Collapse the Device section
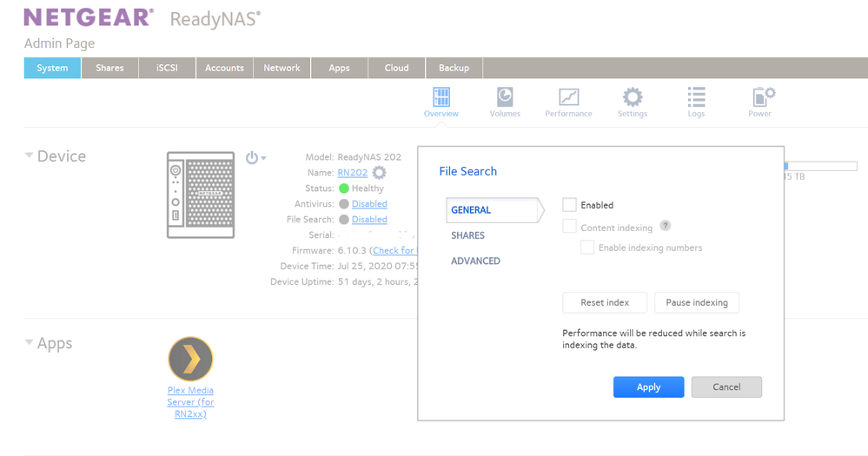 29,155
